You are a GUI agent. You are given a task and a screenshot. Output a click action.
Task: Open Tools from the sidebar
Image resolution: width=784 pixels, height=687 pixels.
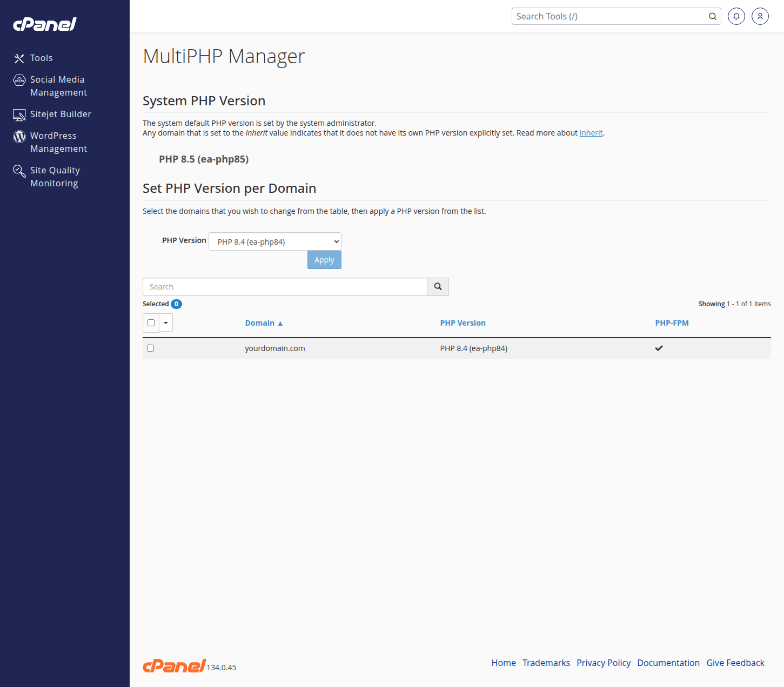coord(41,58)
